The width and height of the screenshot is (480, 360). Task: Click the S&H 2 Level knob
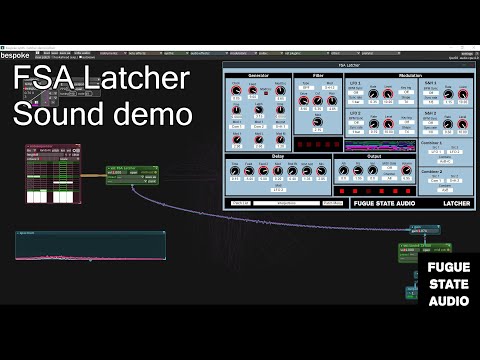tap(463, 125)
